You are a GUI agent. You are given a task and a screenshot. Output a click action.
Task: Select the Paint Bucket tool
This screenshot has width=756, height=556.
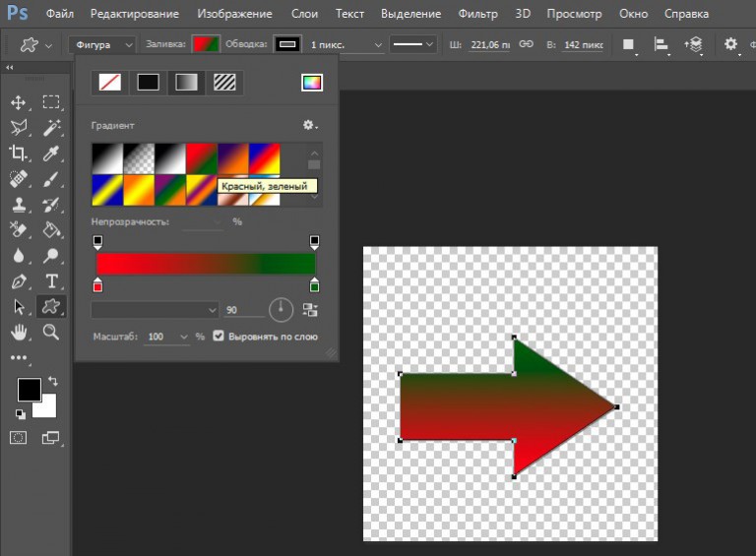(51, 230)
